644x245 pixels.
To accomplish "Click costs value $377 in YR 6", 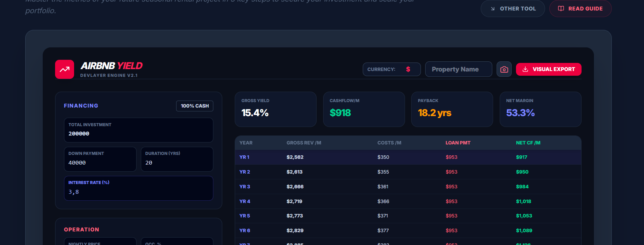I will pyautogui.click(x=383, y=231).
